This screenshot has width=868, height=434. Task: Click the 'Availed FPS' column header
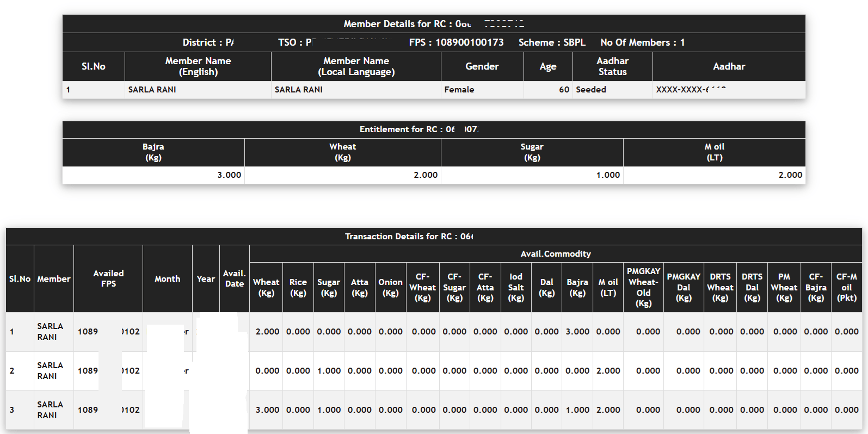click(x=108, y=278)
